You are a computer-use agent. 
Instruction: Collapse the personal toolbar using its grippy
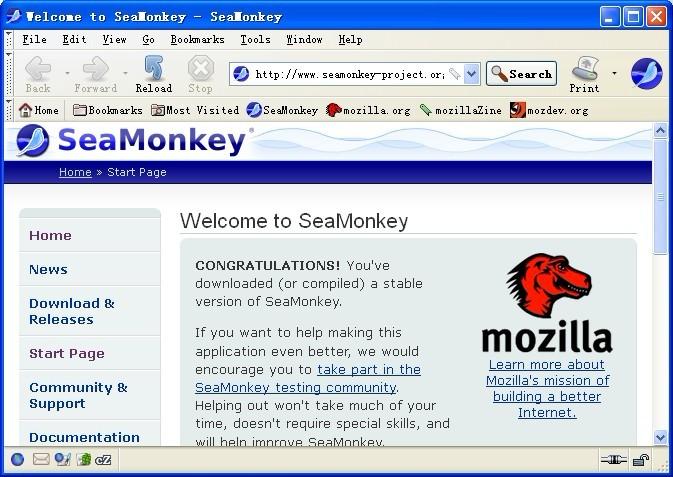9,110
